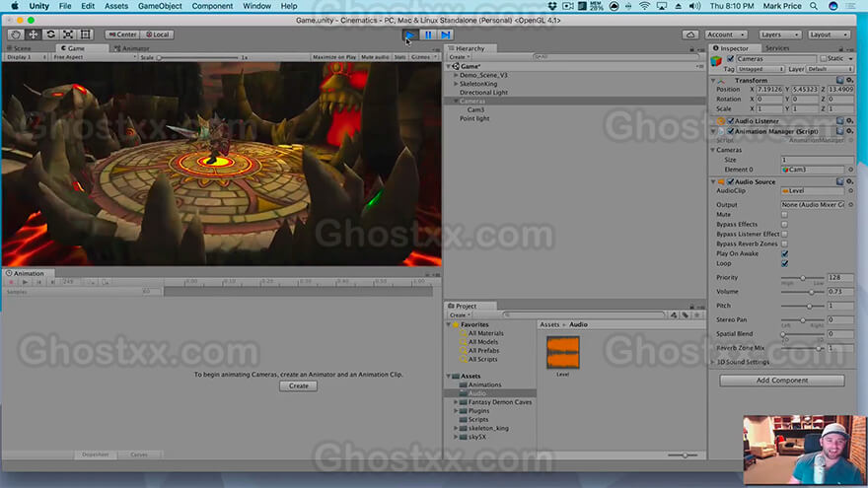Viewport: 868px width, 488px height.
Task: Open the Account dropdown
Action: click(726, 35)
